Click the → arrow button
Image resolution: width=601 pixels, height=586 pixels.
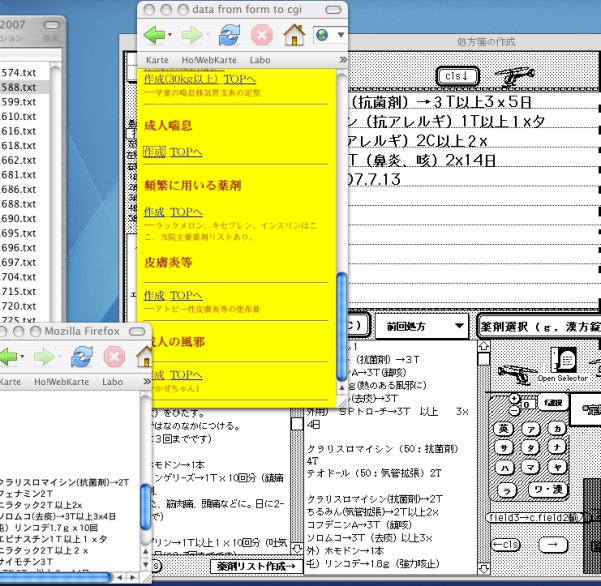click(x=553, y=545)
